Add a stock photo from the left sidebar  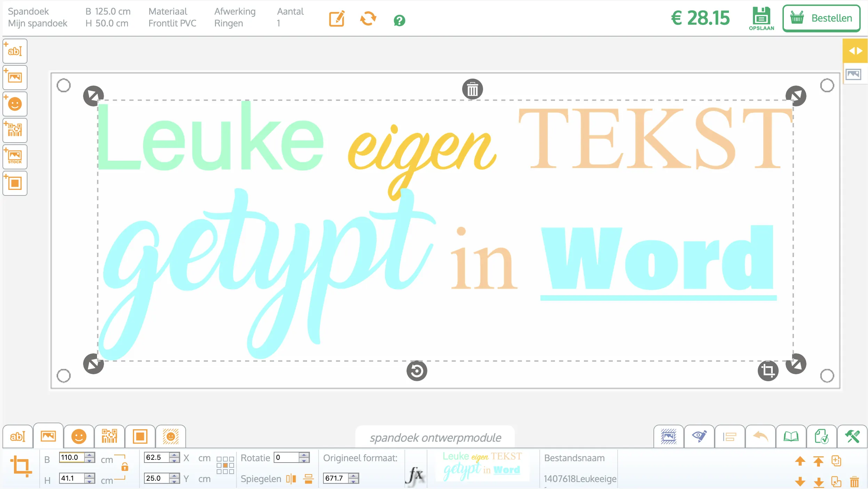pos(15,157)
